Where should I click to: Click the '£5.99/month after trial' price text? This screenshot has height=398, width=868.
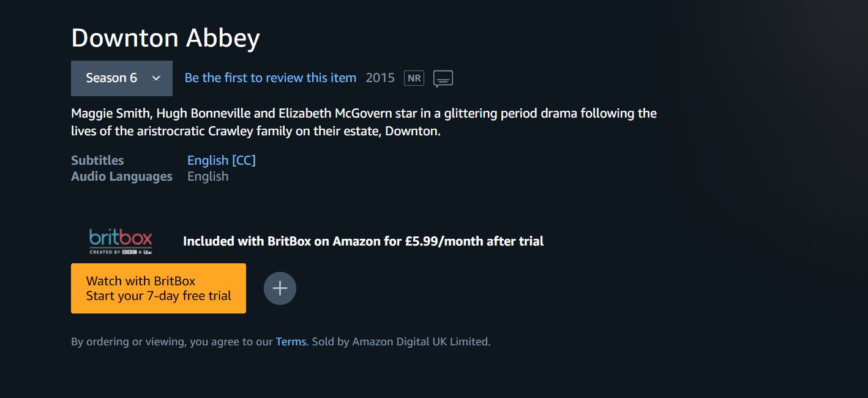click(x=474, y=241)
